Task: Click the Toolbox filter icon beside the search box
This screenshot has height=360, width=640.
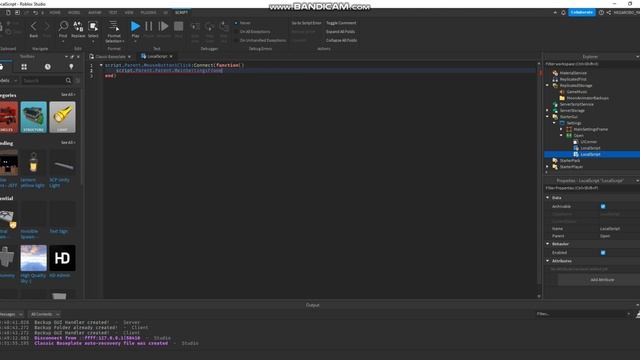Action: pyautogui.click(x=78, y=81)
